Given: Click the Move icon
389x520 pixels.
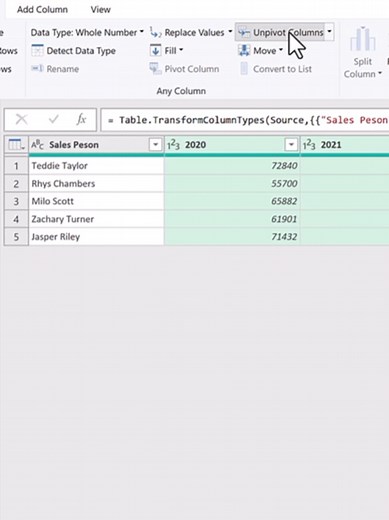Looking at the screenshot, I should click(244, 51).
